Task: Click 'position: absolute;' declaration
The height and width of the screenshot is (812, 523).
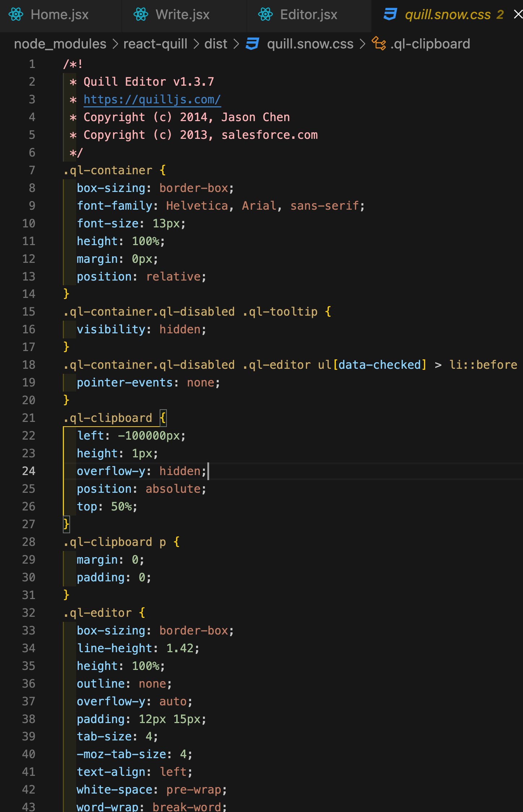Action: (142, 489)
